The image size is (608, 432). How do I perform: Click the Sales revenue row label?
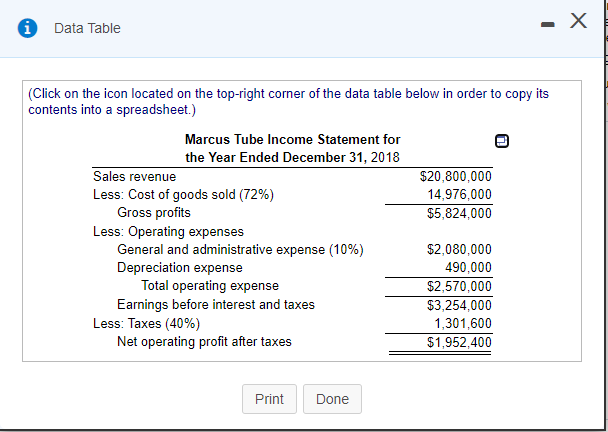[134, 177]
